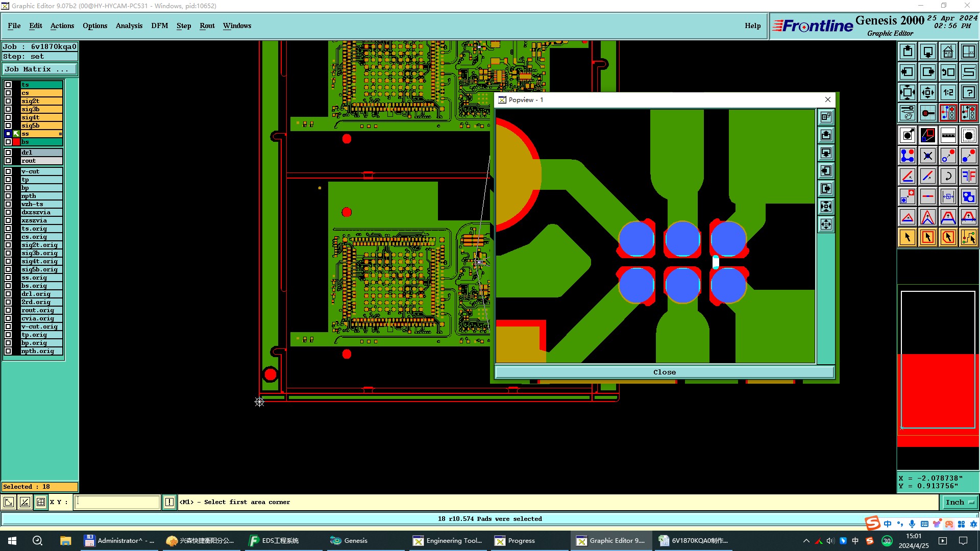The width and height of the screenshot is (980, 551).
Task: Click the pan right icon in main toolbar
Action: pyautogui.click(x=928, y=72)
